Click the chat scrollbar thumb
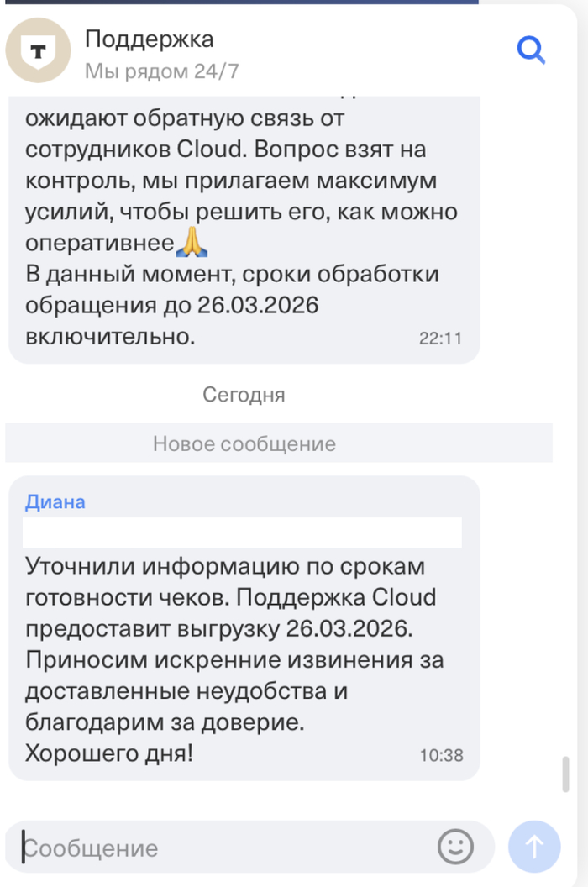588x887 pixels. point(566,774)
